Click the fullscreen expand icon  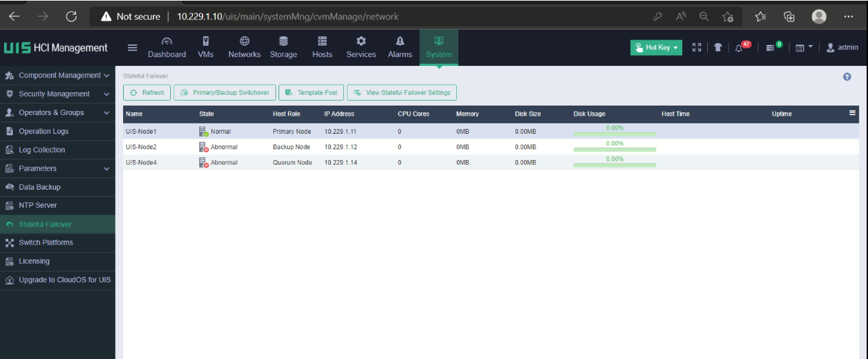696,48
